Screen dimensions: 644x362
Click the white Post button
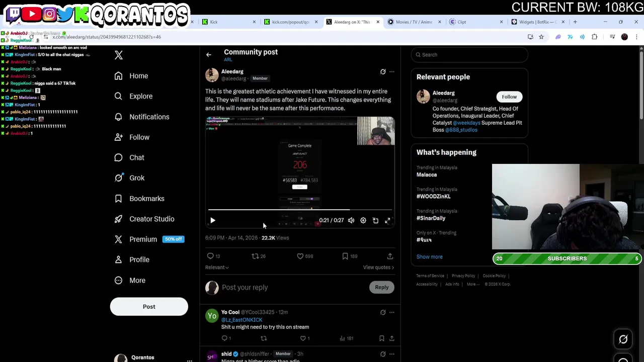[x=149, y=307]
